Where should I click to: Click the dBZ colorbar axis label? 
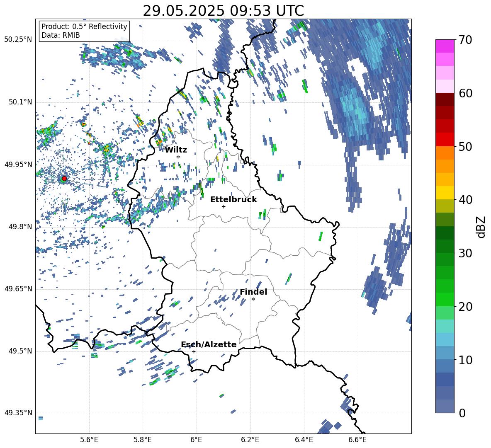[x=481, y=227]
